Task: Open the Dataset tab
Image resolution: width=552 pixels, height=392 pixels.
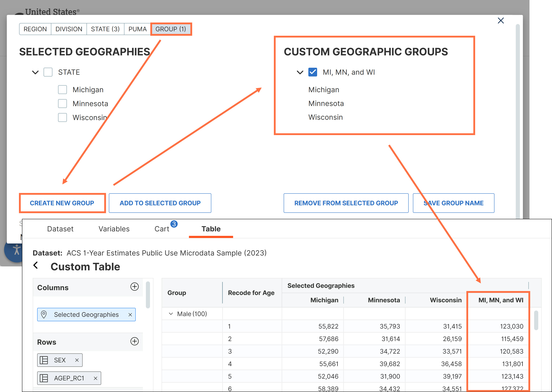Action: (x=60, y=229)
